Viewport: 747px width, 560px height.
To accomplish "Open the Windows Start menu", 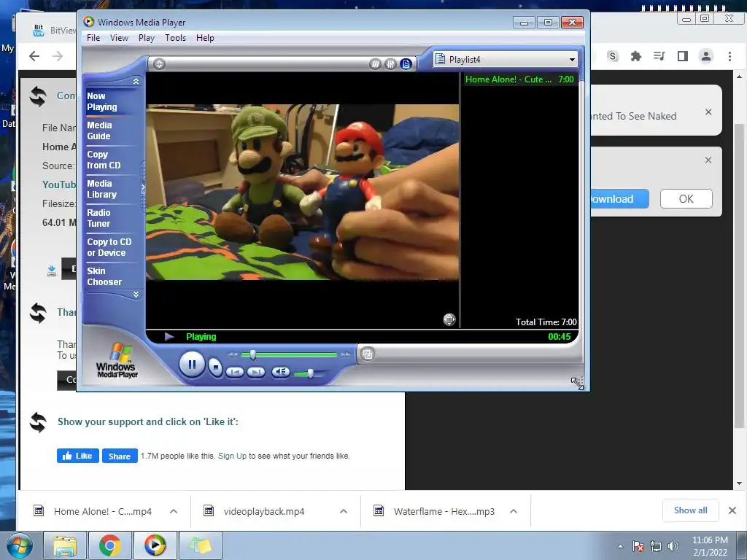I will pyautogui.click(x=20, y=545).
